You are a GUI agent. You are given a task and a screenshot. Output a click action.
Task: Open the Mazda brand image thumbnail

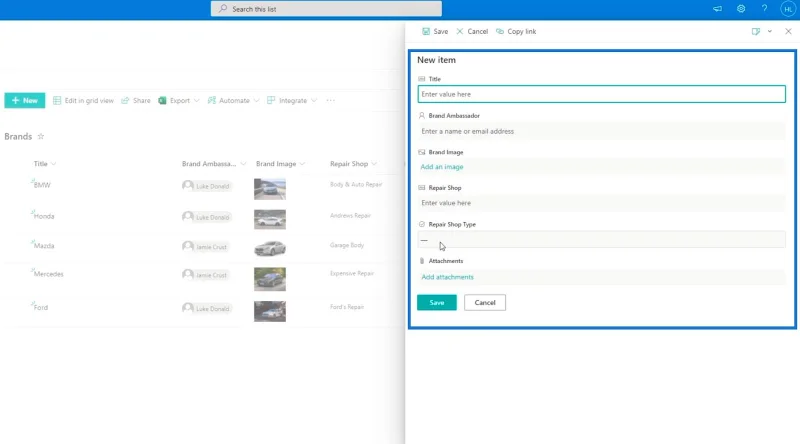(270, 248)
